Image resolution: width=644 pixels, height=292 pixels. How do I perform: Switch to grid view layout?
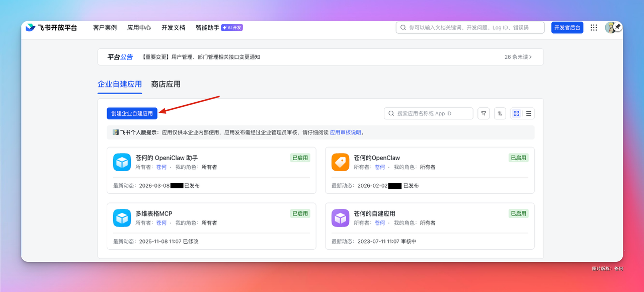pyautogui.click(x=517, y=113)
